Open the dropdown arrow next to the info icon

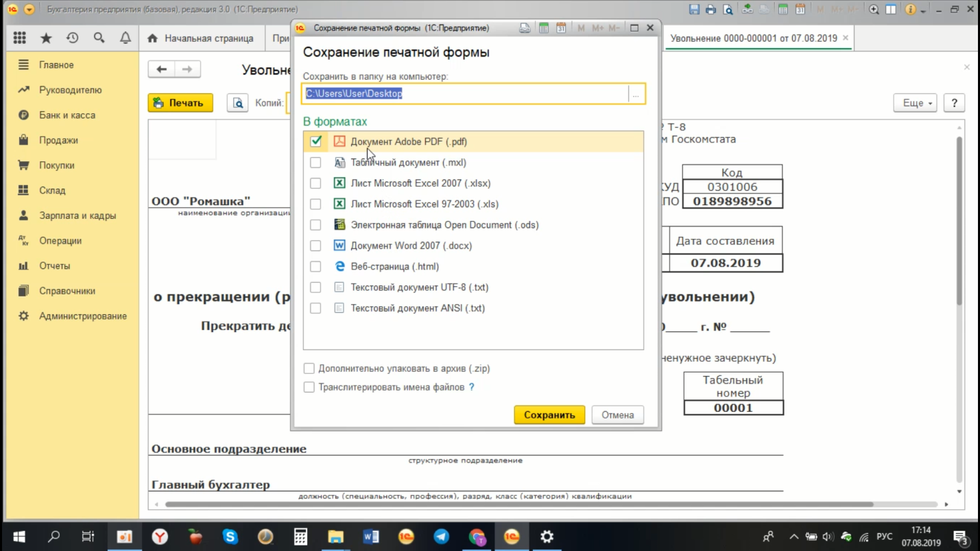[x=923, y=11]
